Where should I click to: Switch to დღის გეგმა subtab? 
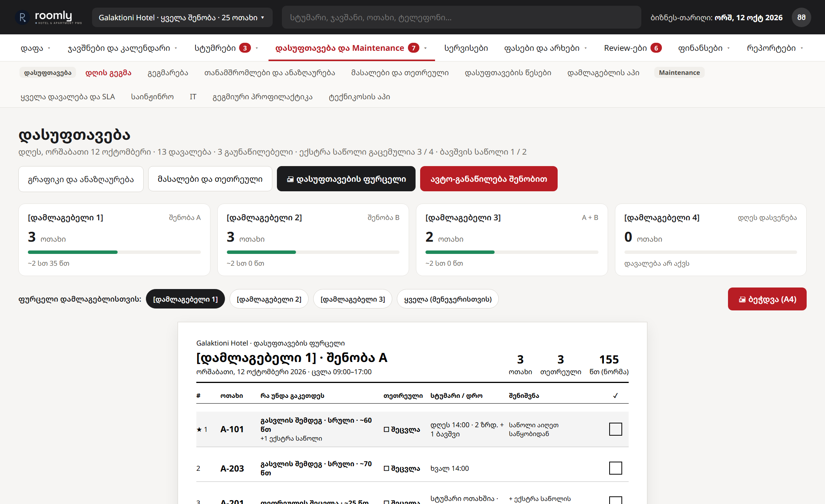click(108, 73)
